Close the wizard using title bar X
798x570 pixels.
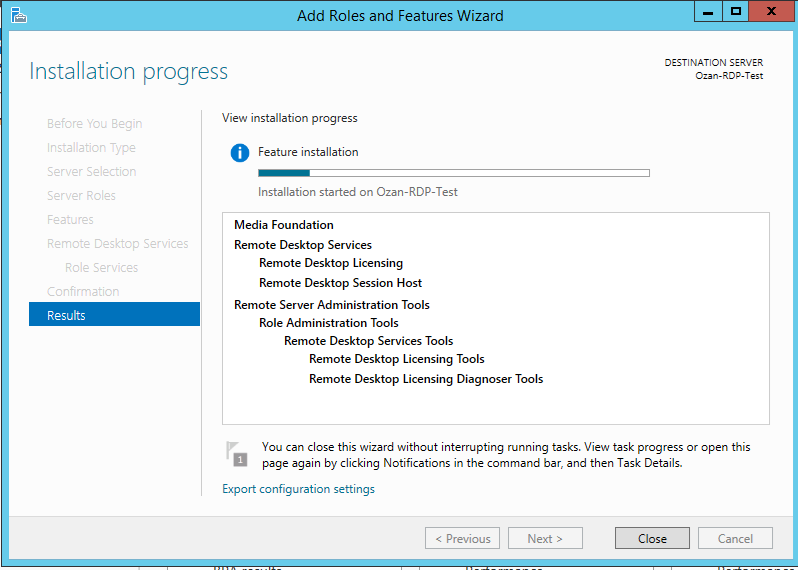773,12
